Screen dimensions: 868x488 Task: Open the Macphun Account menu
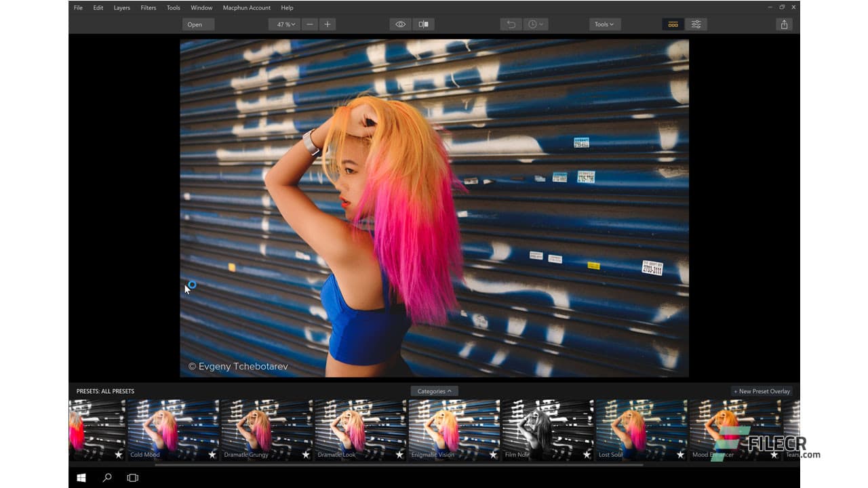point(246,7)
